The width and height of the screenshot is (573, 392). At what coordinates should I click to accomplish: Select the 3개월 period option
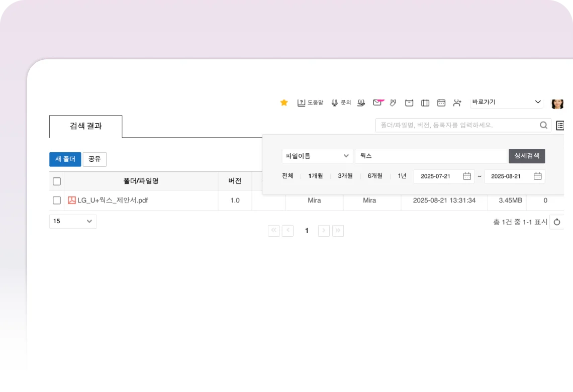click(345, 176)
